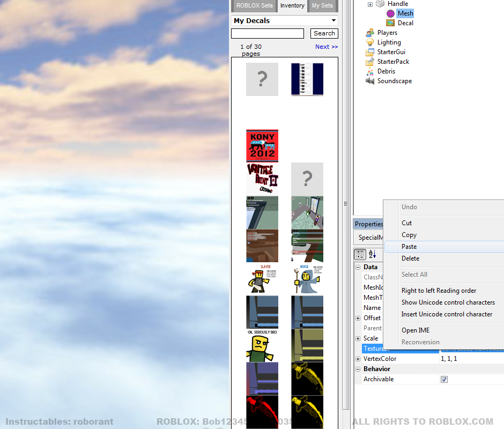Switch to the My Sets tab
The height and width of the screenshot is (429, 504).
322,5
